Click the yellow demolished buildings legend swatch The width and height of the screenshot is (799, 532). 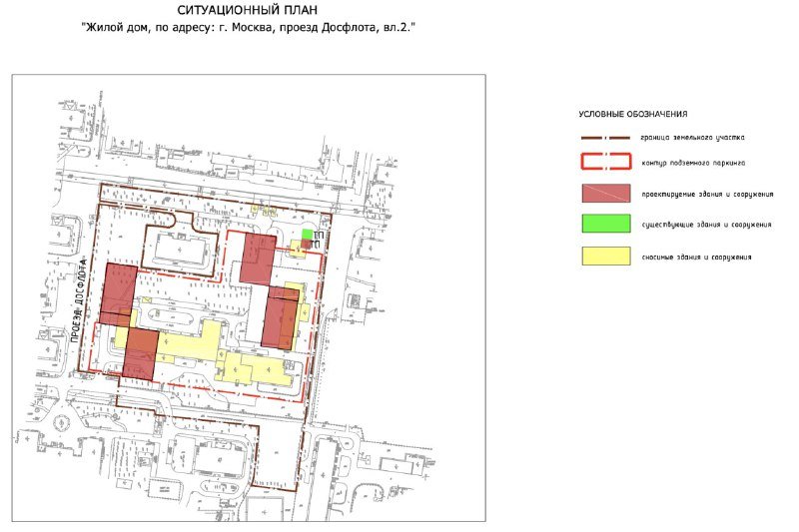[x=606, y=257]
